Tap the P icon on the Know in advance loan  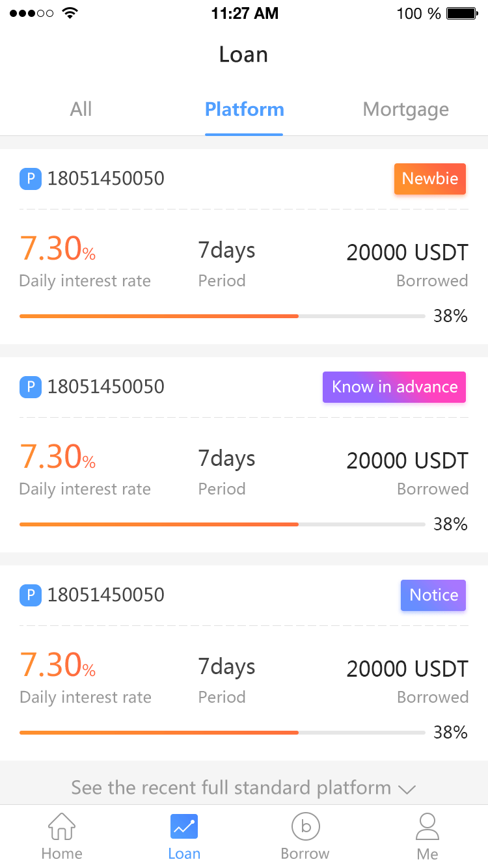31,387
